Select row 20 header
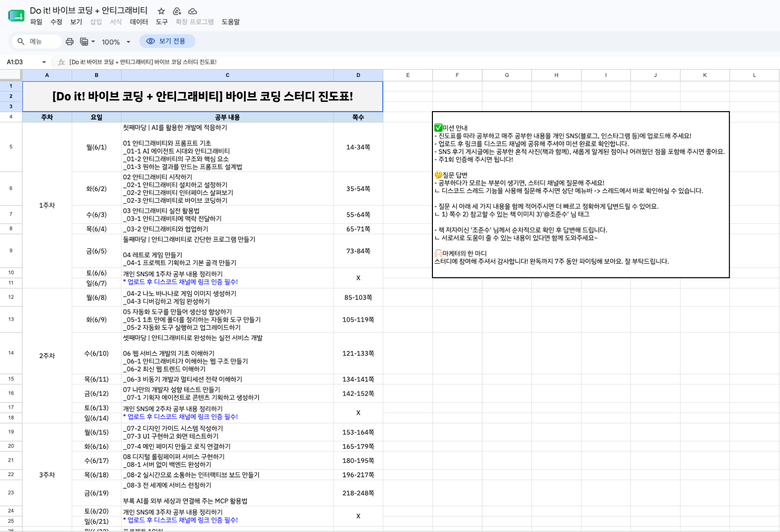The width and height of the screenshot is (780, 532). [x=11, y=446]
